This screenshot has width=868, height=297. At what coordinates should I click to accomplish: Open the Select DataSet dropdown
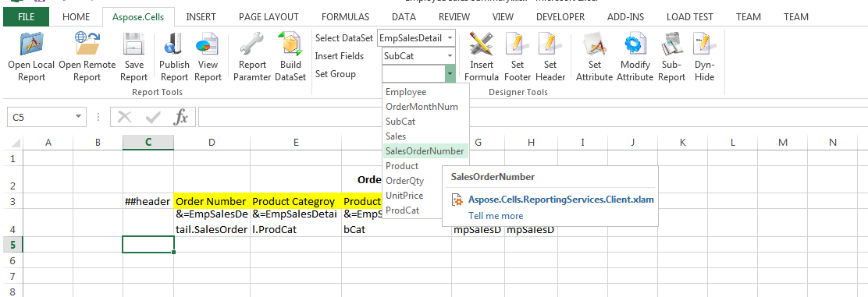tap(450, 38)
